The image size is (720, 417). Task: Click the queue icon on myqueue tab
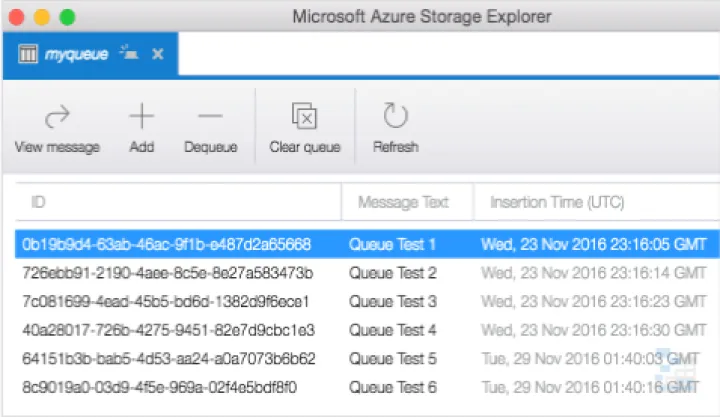click(28, 54)
